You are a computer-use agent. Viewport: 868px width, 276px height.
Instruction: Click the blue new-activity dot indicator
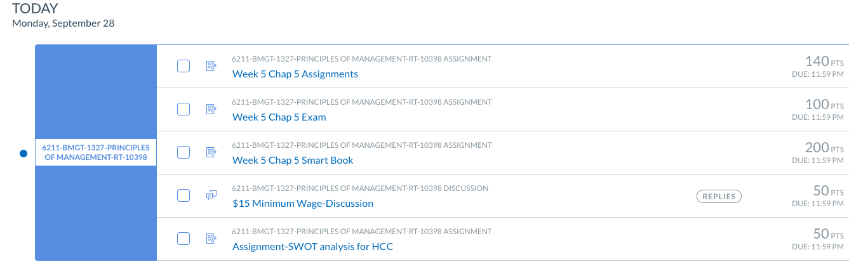23,153
